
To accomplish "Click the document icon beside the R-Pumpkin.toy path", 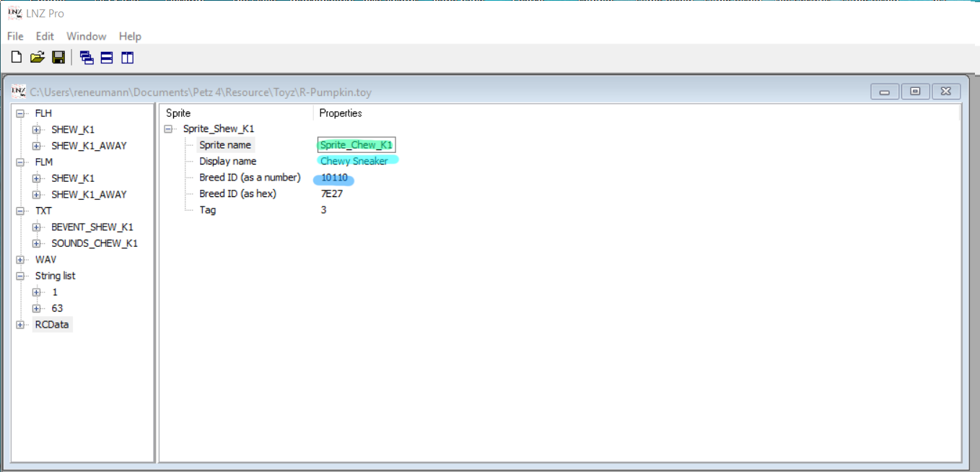I will [19, 92].
